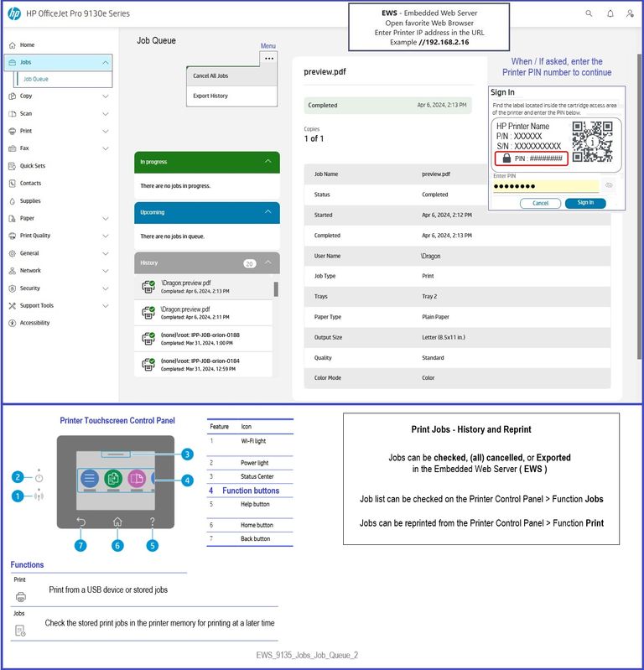Click the Enter PIN field
This screenshot has width=644, height=670.
[x=546, y=186]
